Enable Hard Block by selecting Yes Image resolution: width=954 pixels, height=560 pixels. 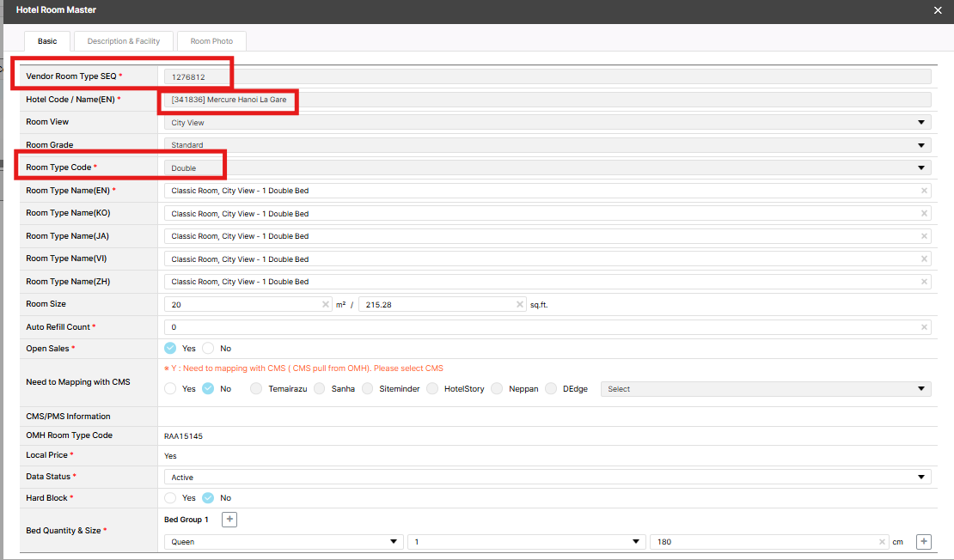pos(170,498)
